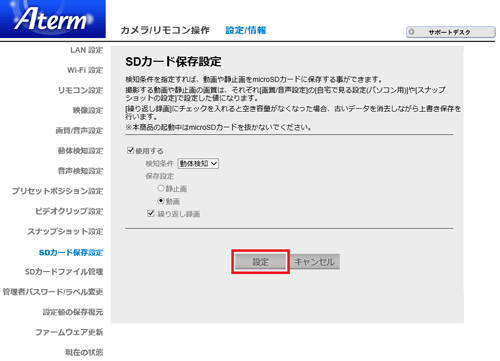Open リモコン設定 in sidebar
The image size is (500, 361).
point(80,90)
